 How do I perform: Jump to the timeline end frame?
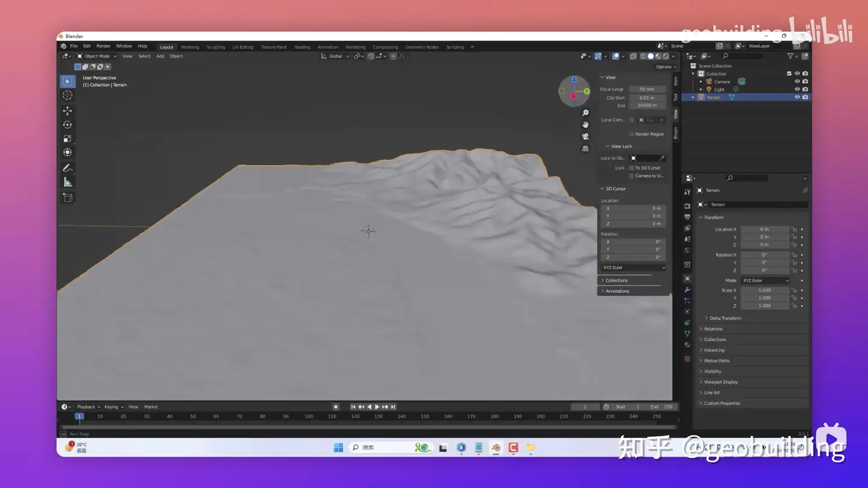pyautogui.click(x=393, y=407)
